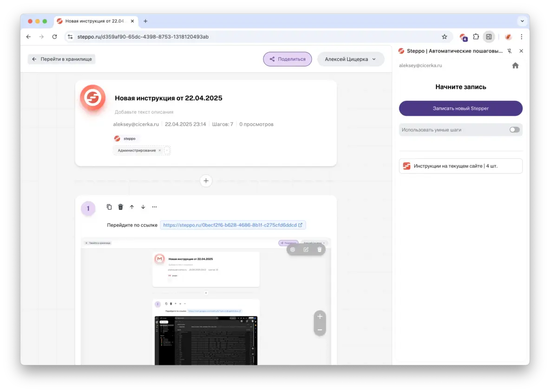The width and height of the screenshot is (550, 392).
Task: Open Инструкции на текущем сайте list
Action: click(x=460, y=166)
